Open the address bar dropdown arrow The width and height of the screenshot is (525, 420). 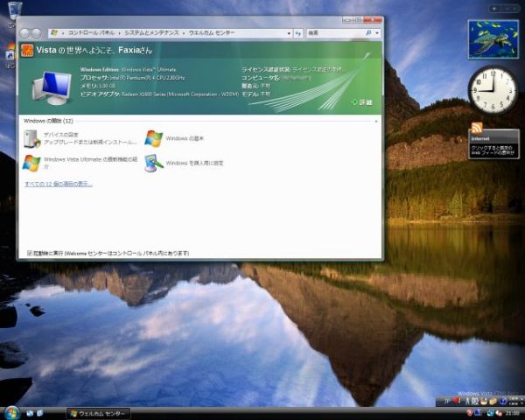[287, 32]
